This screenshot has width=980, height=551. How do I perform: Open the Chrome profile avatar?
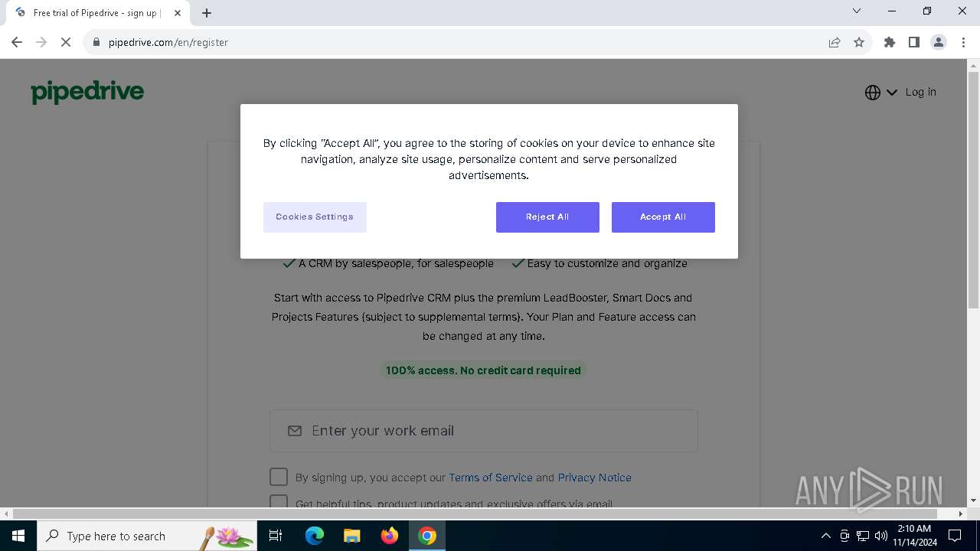939,42
